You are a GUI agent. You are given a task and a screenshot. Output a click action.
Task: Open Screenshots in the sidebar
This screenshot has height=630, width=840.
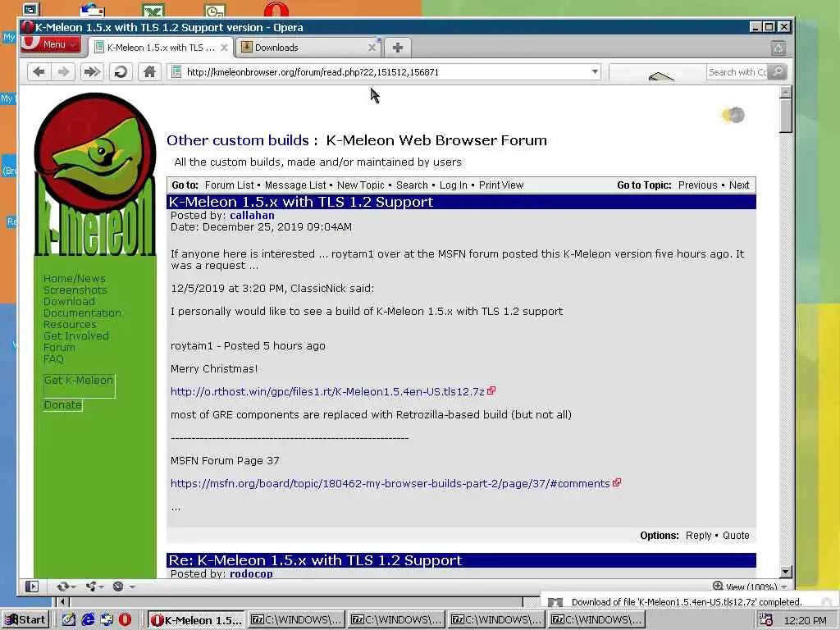click(x=75, y=290)
